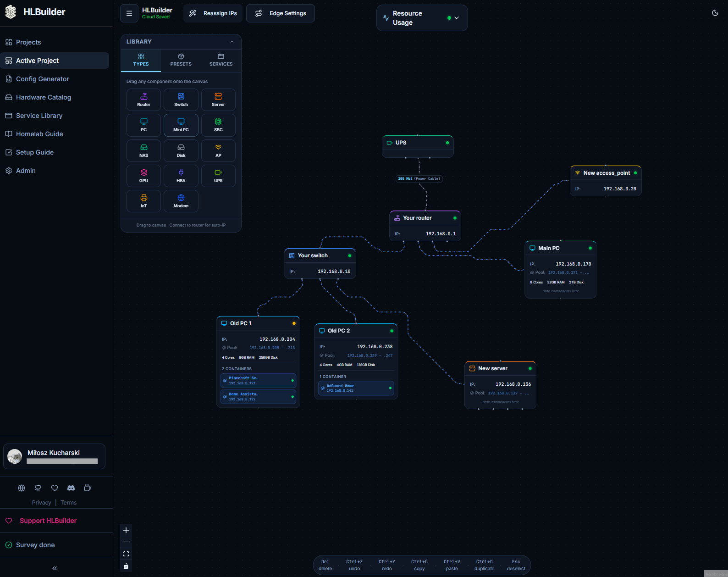
Task: Select the GPU component tile
Action: click(x=143, y=176)
